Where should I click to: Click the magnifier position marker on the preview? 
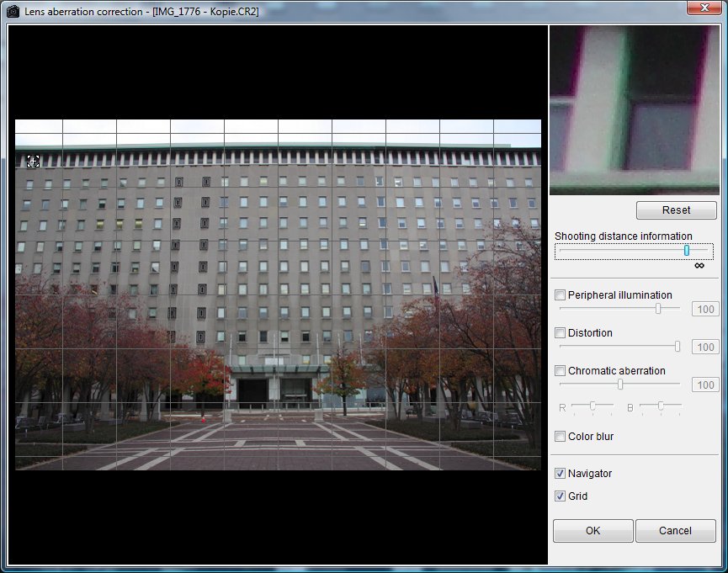point(34,161)
